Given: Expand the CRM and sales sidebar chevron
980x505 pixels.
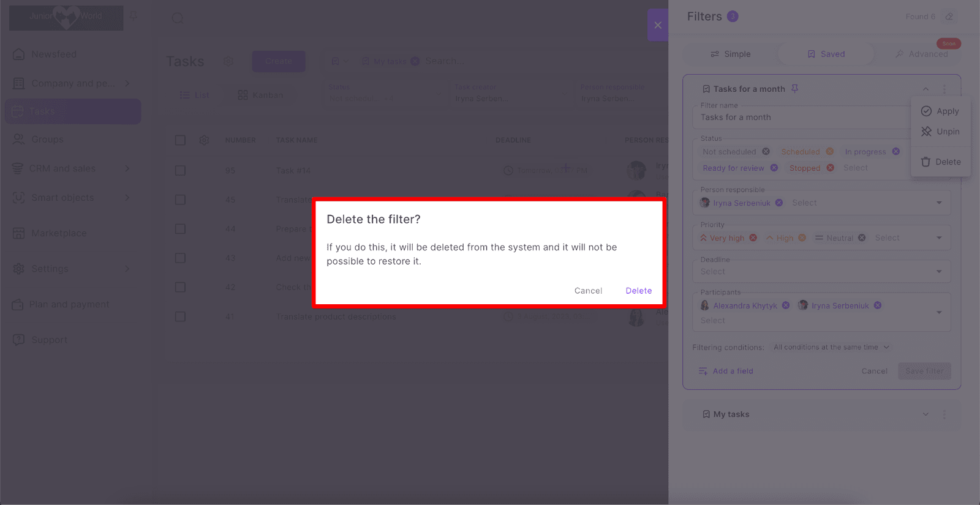Looking at the screenshot, I should pos(127,168).
